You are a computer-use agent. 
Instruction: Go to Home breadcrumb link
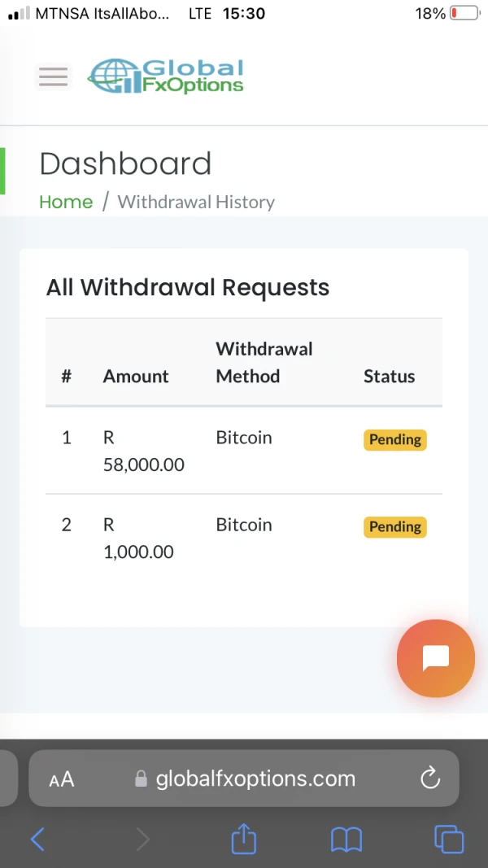[66, 202]
